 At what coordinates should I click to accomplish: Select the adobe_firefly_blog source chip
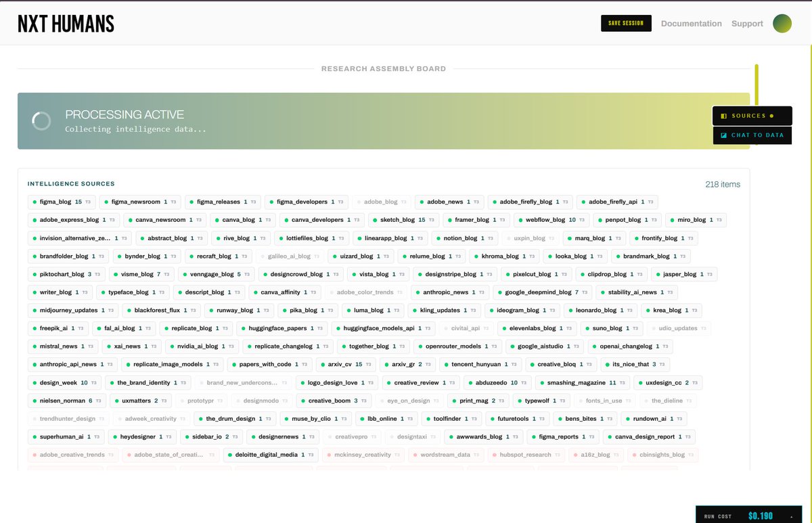click(531, 202)
